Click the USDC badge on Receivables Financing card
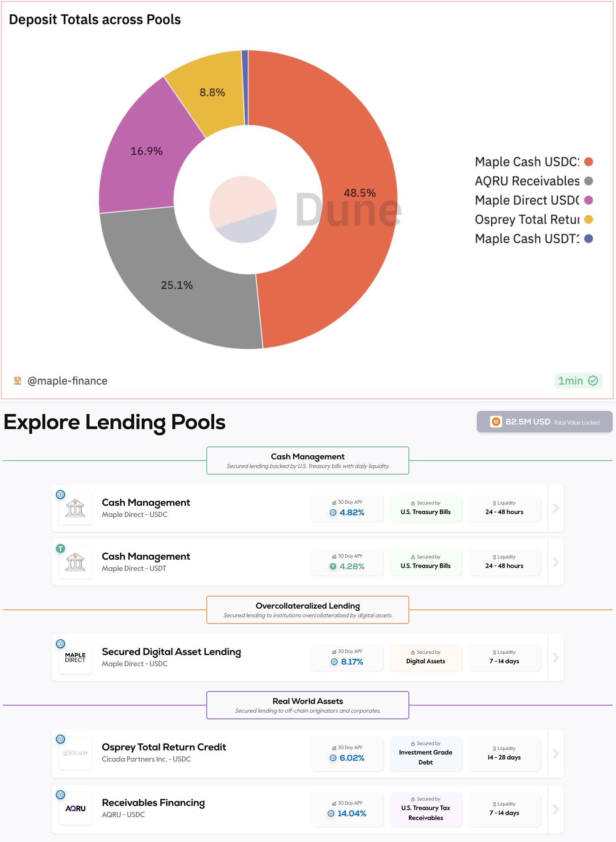Screen dimensions: 616x842 point(60,795)
